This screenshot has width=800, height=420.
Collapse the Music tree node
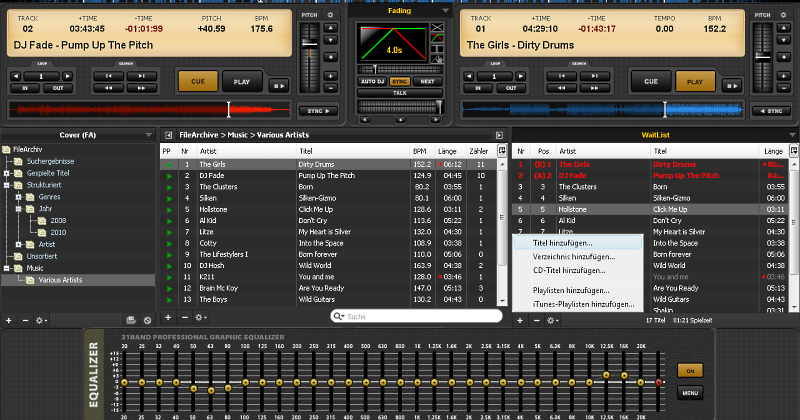7,268
